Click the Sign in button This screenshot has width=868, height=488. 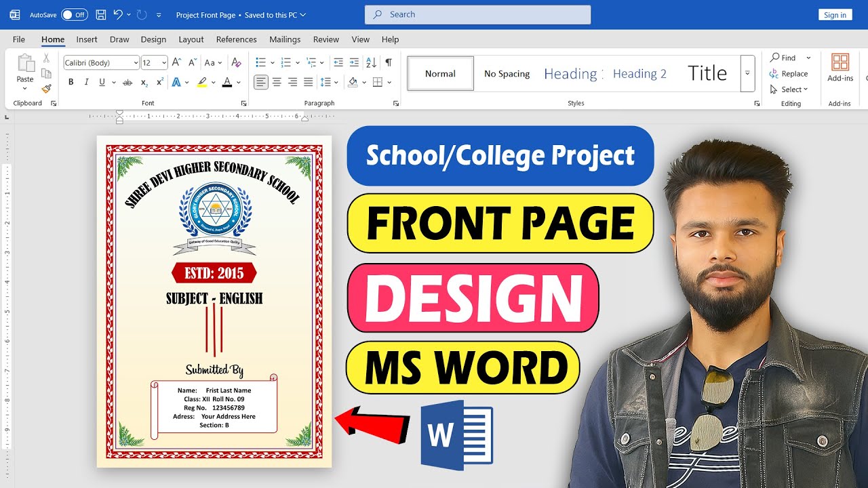[835, 15]
